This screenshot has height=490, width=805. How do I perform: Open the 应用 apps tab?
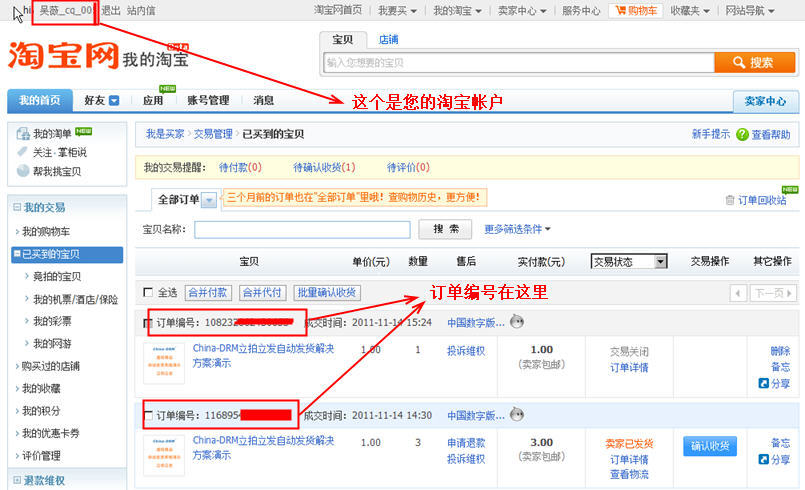153,100
